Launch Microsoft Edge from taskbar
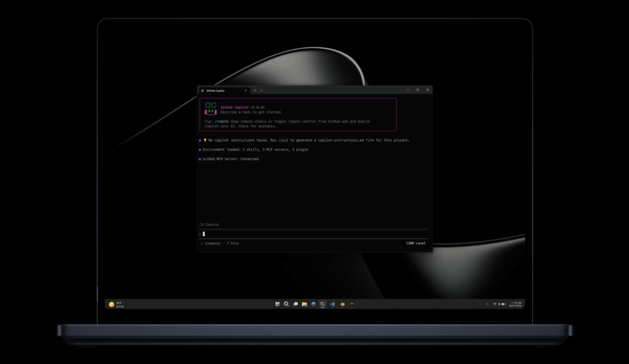629x364 pixels. point(314,304)
